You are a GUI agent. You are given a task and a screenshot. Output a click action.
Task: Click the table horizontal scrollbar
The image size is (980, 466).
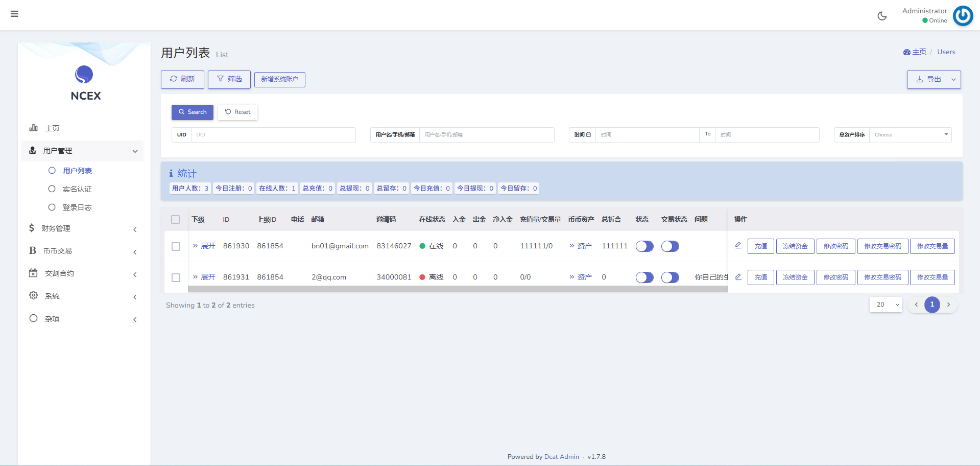(458, 289)
